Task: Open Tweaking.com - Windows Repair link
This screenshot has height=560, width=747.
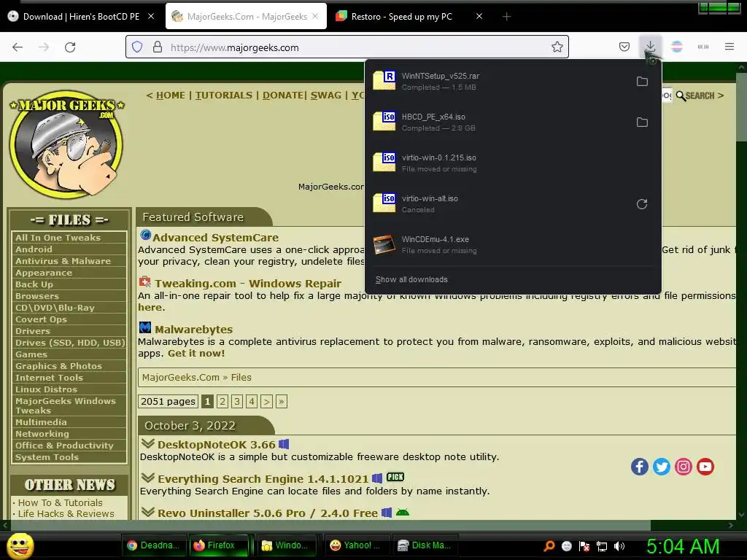Action: coord(248,284)
